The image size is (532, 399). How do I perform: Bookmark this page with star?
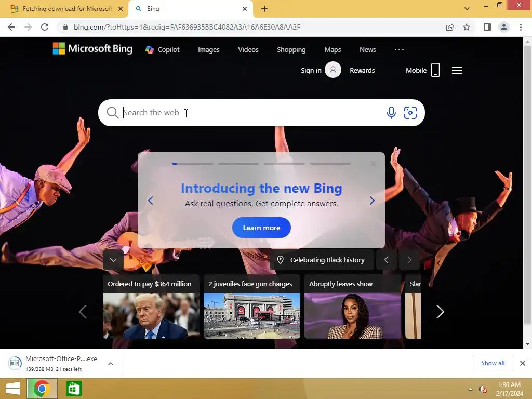tap(467, 27)
